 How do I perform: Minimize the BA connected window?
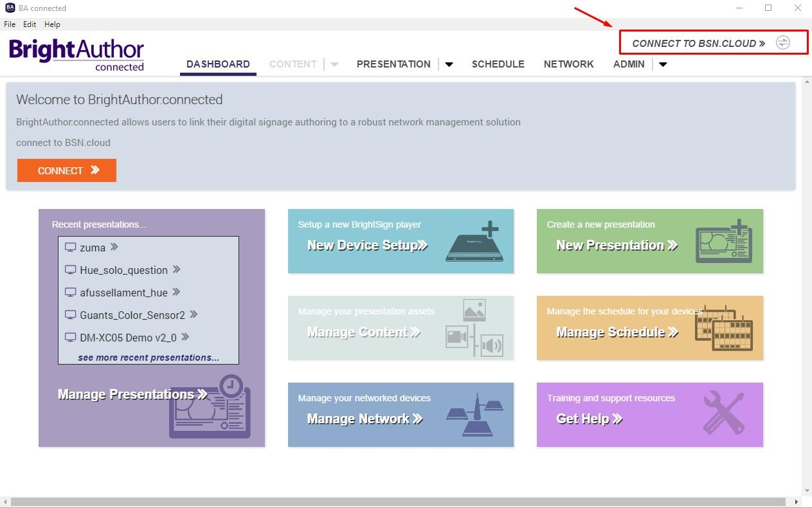(x=739, y=8)
